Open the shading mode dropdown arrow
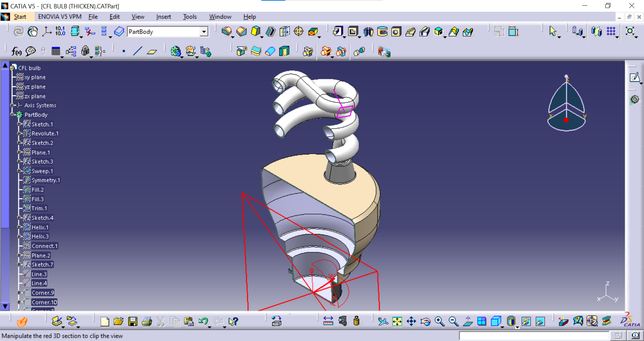644x341 pixels. (517, 327)
